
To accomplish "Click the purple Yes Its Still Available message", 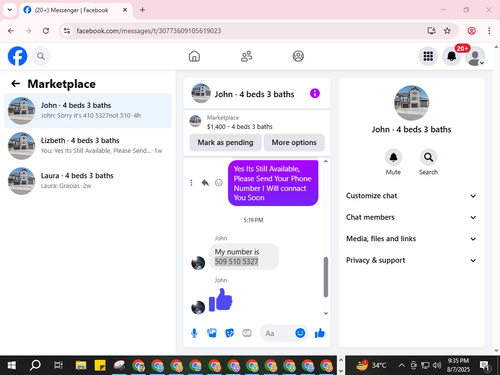I will [273, 183].
